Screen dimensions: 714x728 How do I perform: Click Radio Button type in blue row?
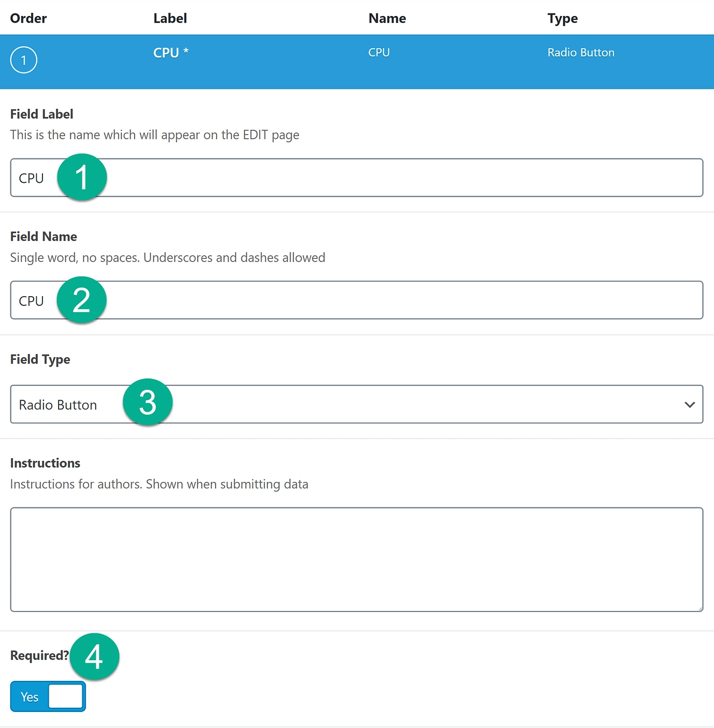point(581,53)
